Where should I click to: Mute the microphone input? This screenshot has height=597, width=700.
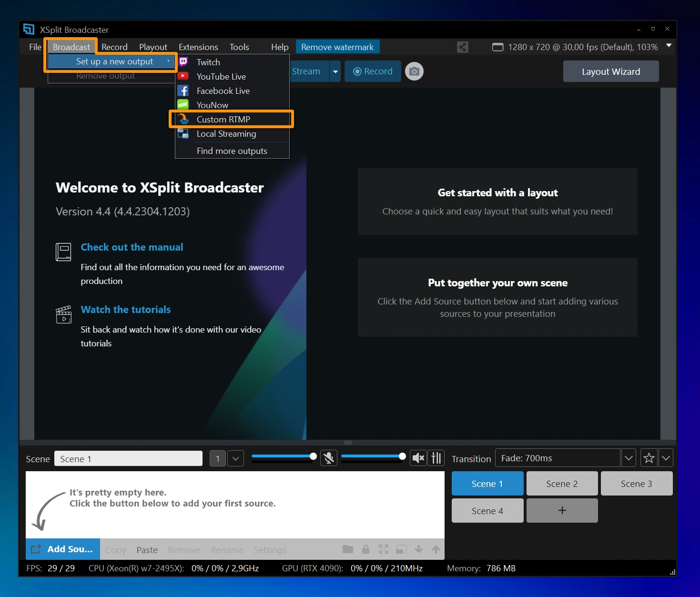click(328, 458)
